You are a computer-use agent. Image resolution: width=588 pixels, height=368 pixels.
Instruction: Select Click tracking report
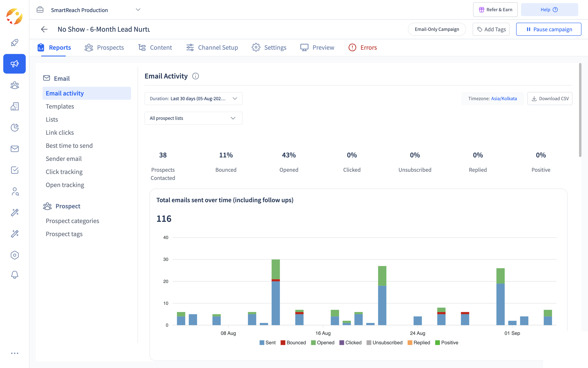64,172
